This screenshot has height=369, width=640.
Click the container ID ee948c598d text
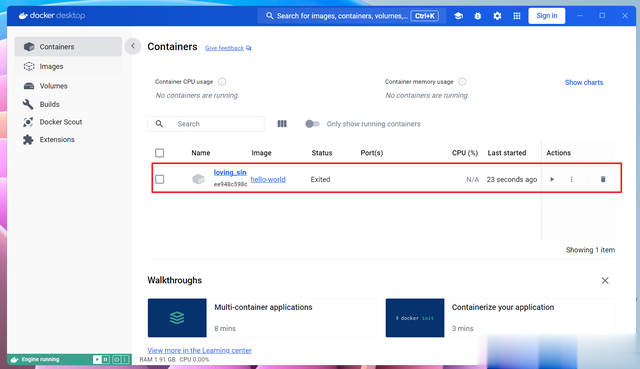[230, 184]
